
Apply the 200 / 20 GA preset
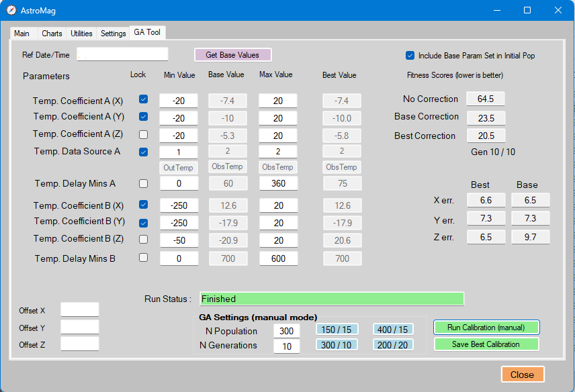[394, 344]
